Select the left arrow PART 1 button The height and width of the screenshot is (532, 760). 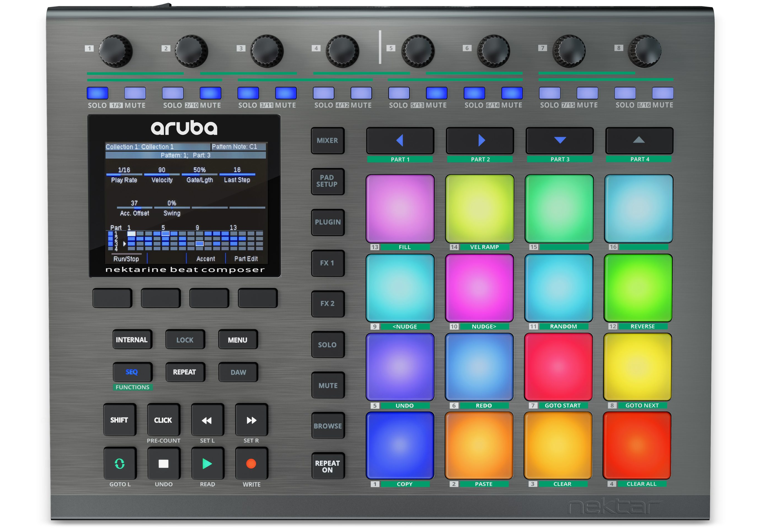click(400, 140)
